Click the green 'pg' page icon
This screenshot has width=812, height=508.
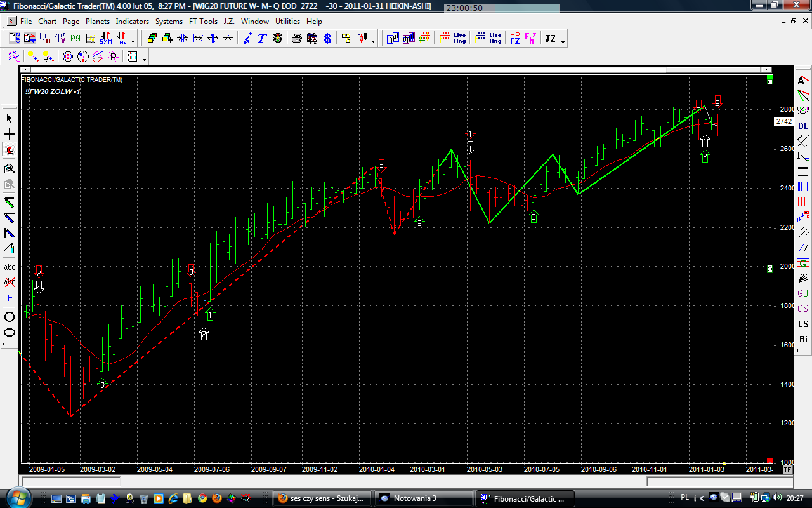click(x=75, y=39)
